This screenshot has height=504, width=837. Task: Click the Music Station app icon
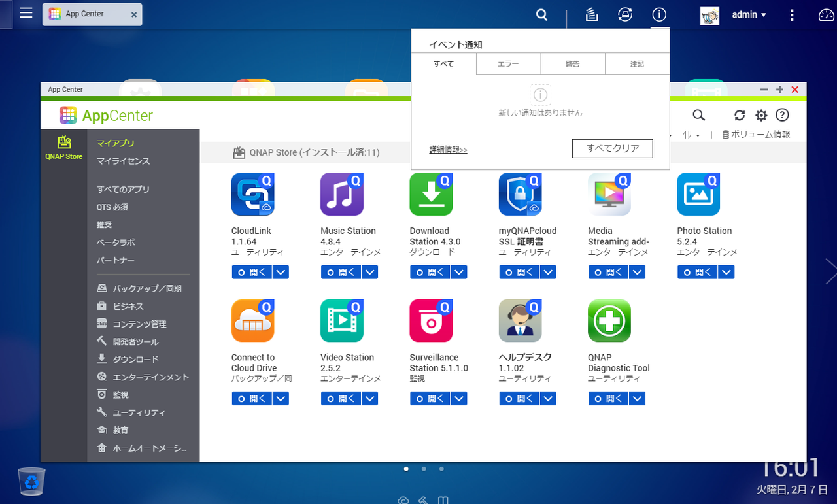(x=342, y=194)
